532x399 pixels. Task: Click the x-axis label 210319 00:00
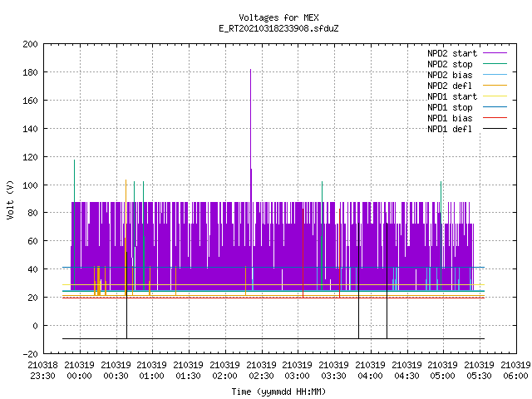point(80,371)
